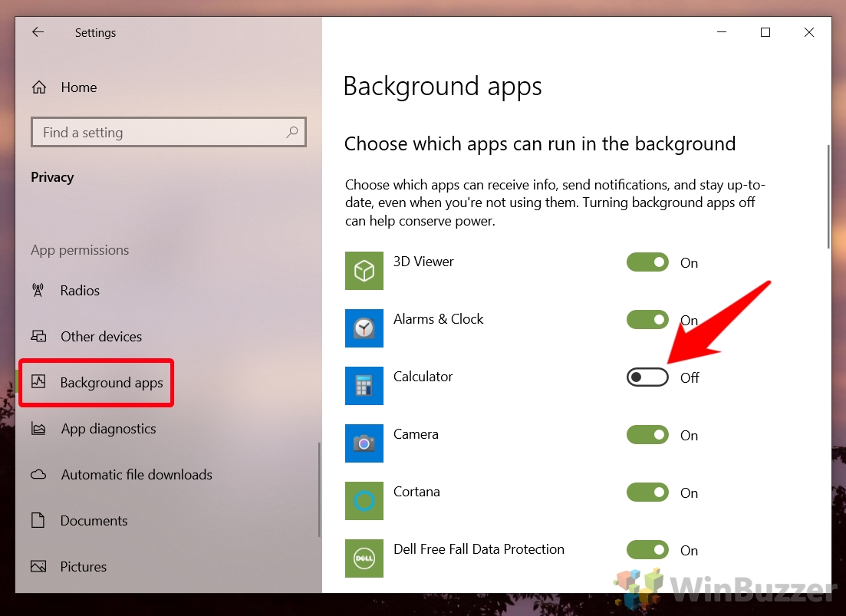Click the Documents page icon
Image resolution: width=846 pixels, height=616 pixels.
(38, 520)
